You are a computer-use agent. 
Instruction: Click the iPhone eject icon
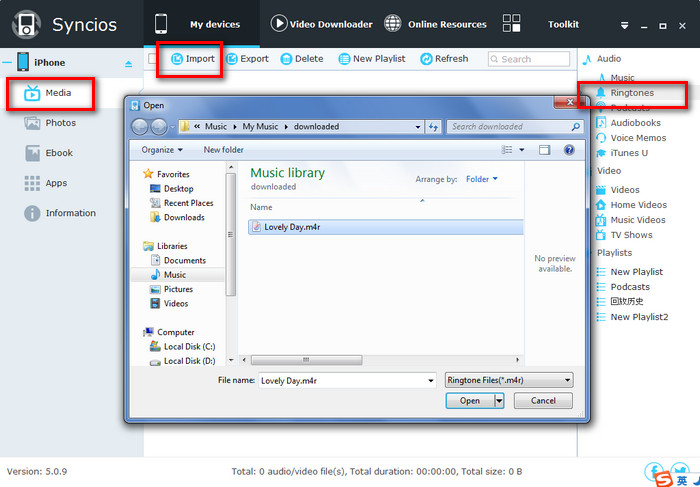pos(129,64)
